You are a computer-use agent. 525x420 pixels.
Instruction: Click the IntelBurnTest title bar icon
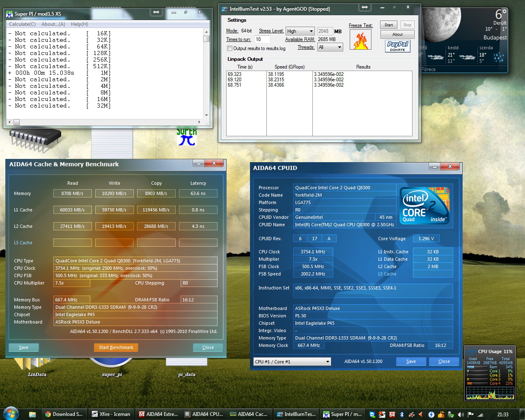point(225,9)
